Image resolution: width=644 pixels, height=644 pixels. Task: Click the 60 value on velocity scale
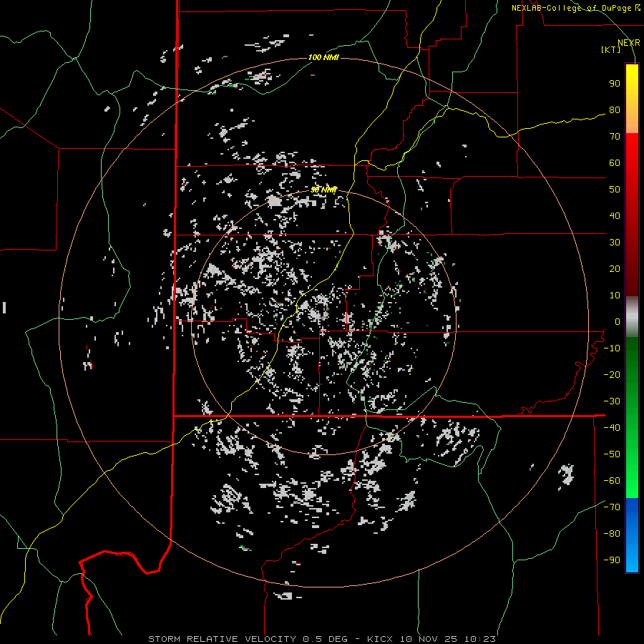[615, 163]
